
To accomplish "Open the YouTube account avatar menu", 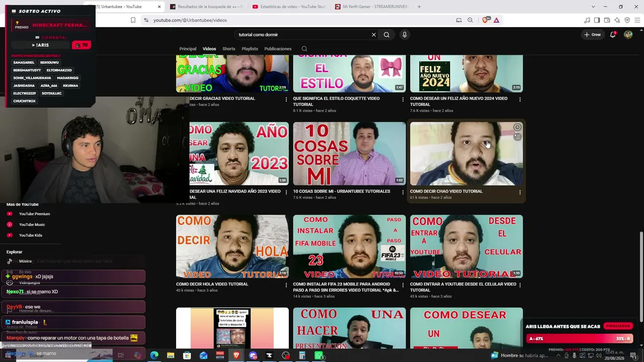I will pos(628,35).
